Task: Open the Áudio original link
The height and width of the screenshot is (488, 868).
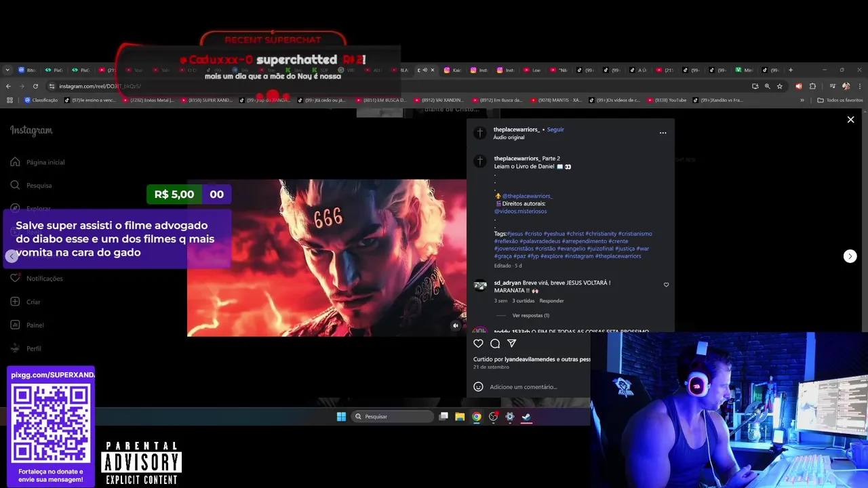Action: tap(509, 138)
